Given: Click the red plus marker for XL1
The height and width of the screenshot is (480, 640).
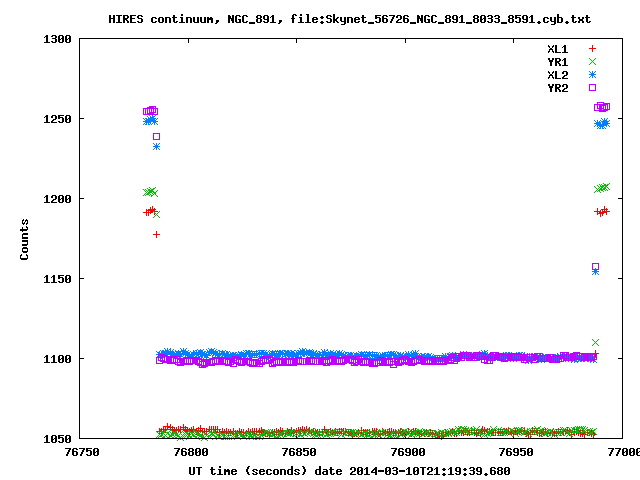Looking at the screenshot, I should point(592,49).
